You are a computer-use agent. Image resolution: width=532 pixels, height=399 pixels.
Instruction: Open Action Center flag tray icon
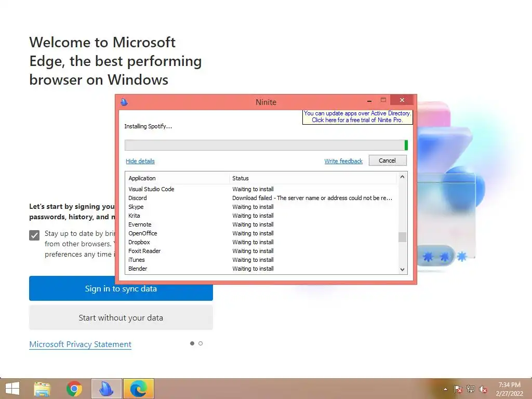point(458,389)
